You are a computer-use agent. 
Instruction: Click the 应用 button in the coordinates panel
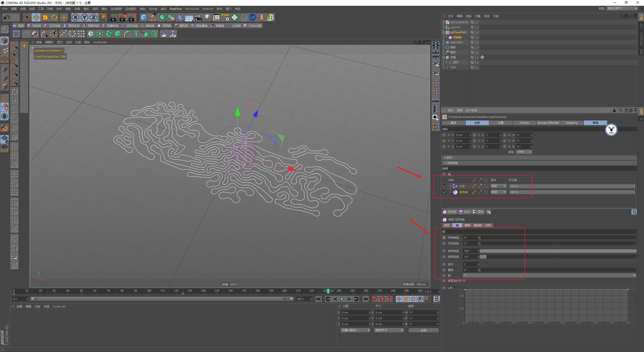point(424,330)
